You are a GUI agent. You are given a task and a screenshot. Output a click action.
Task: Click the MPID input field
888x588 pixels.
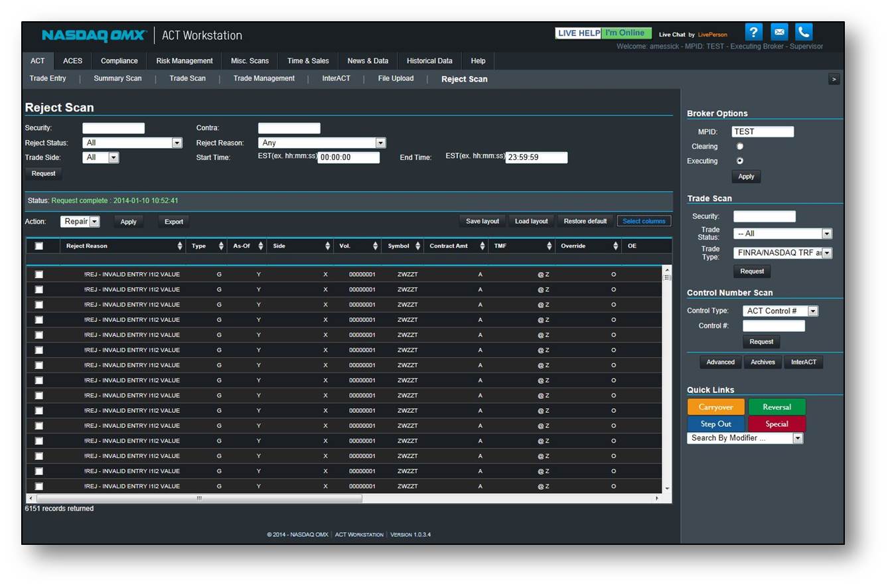(x=763, y=132)
